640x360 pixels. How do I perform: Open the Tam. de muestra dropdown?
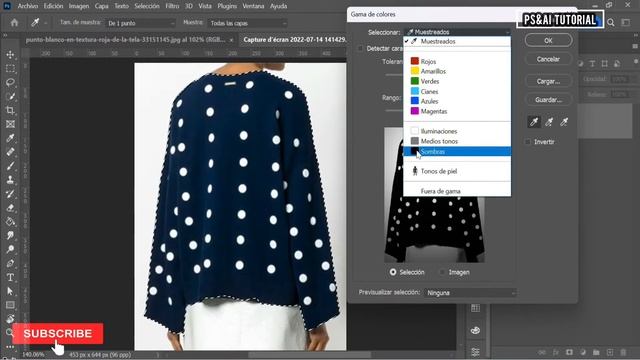pyautogui.click(x=140, y=23)
